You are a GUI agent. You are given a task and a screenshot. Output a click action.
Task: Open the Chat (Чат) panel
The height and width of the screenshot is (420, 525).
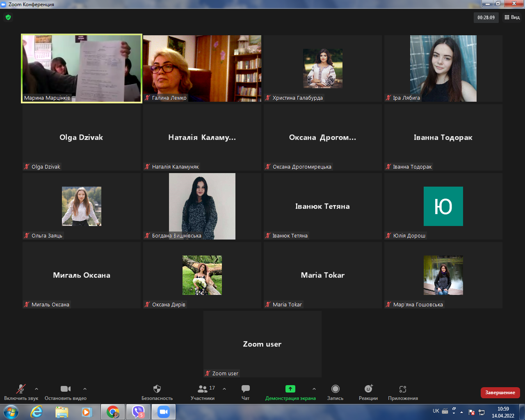[245, 389]
